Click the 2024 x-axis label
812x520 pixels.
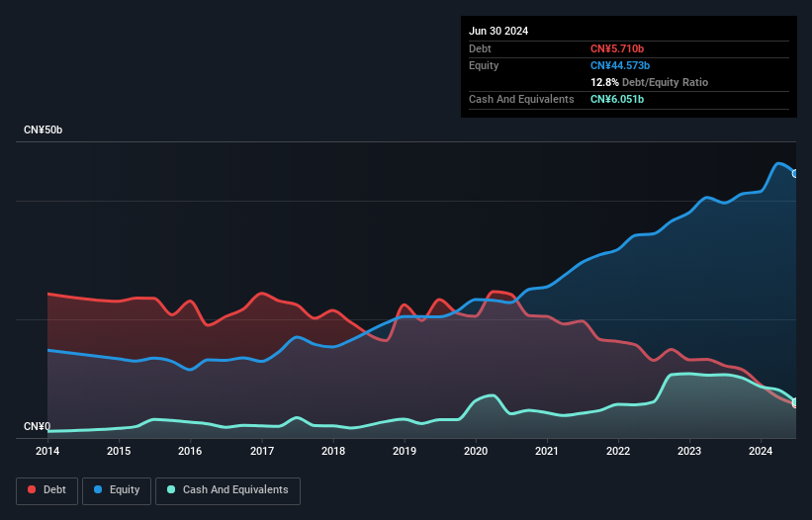[x=761, y=451]
